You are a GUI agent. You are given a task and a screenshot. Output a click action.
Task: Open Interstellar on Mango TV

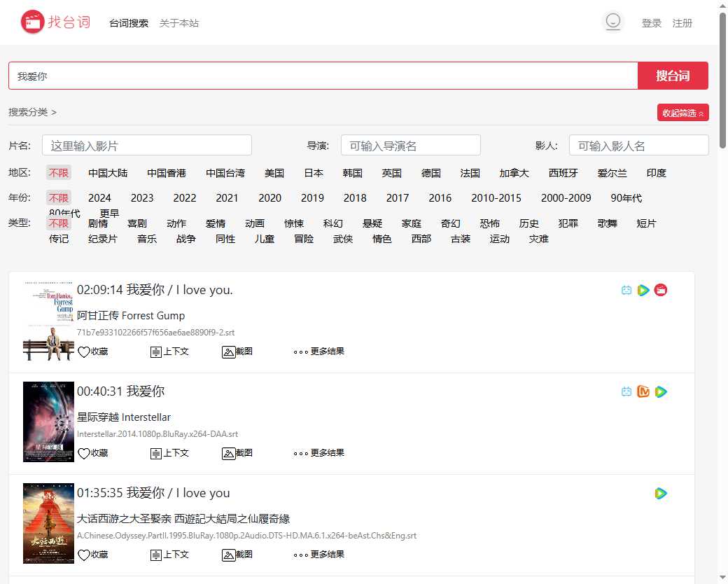coord(643,391)
